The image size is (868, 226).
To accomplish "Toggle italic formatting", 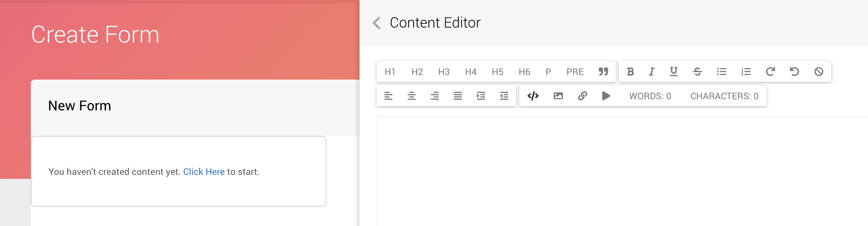I will [652, 72].
